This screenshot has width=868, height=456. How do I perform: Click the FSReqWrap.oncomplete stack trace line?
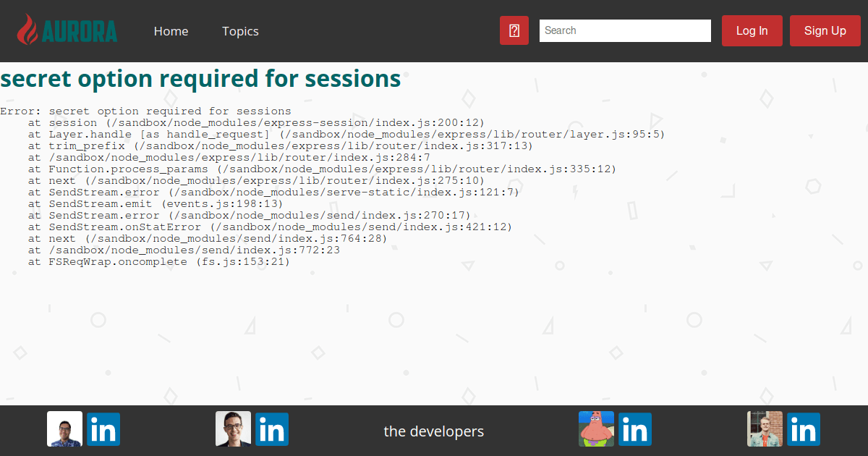coord(159,262)
